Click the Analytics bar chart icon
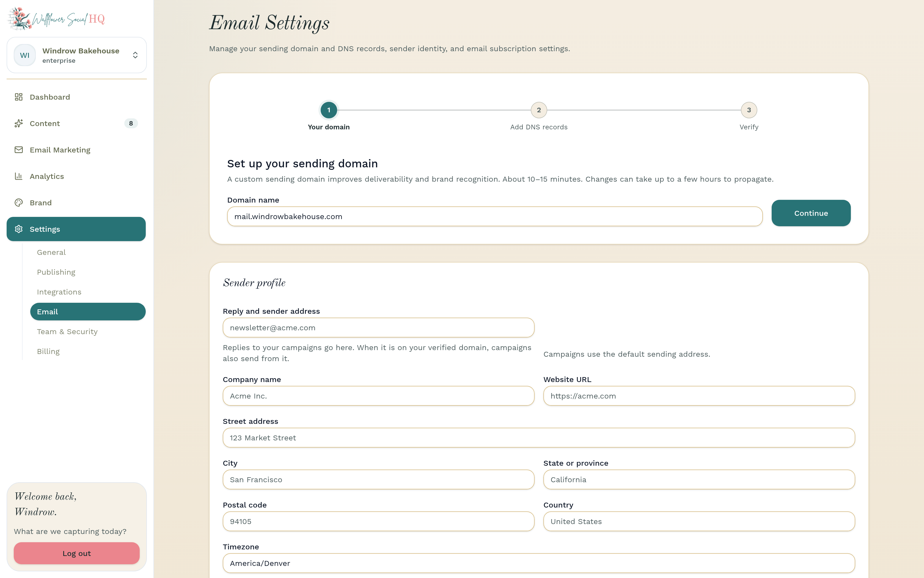 pyautogui.click(x=19, y=176)
